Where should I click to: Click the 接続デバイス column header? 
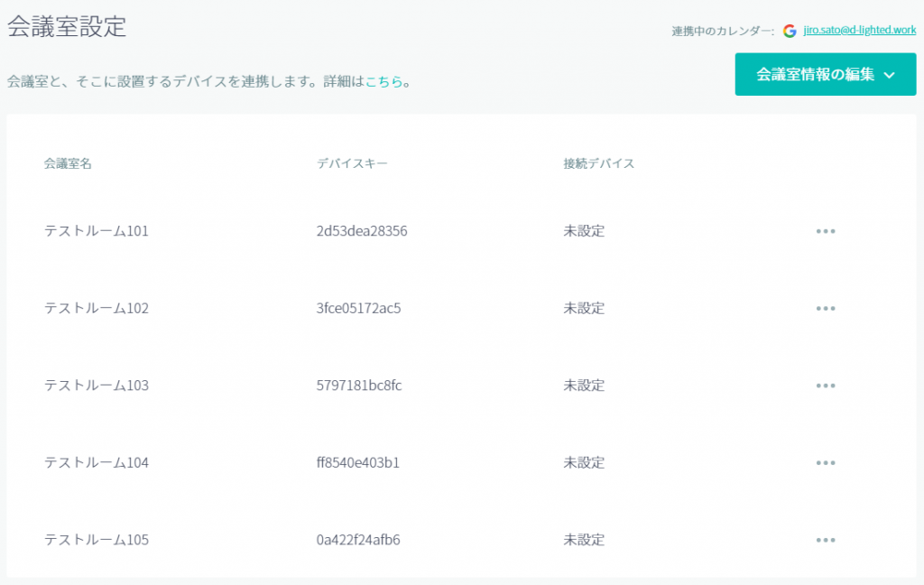(x=598, y=164)
